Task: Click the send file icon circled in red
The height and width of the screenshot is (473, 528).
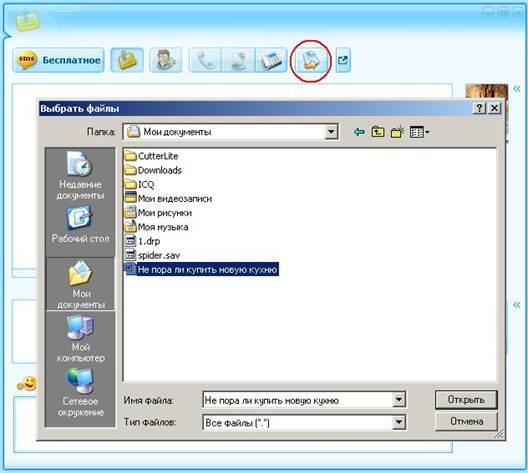Action: tap(311, 61)
